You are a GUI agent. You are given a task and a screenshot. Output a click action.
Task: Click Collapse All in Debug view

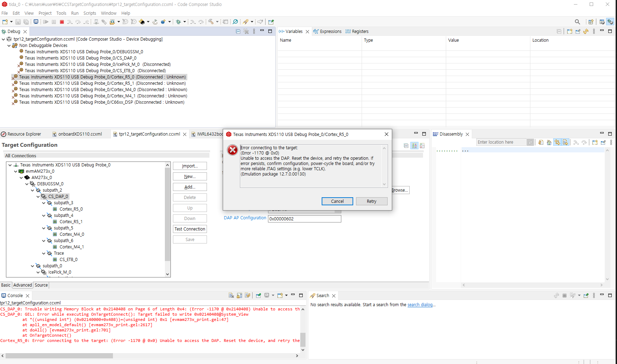238,32
